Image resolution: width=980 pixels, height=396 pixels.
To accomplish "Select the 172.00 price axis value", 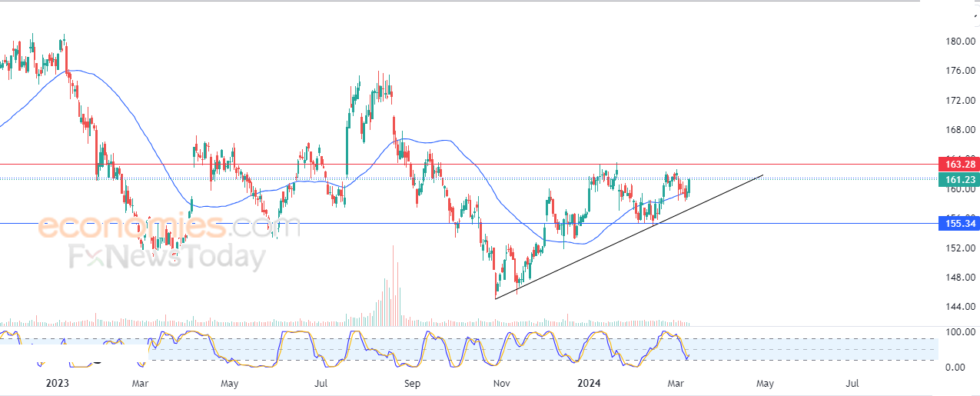I will 962,101.
